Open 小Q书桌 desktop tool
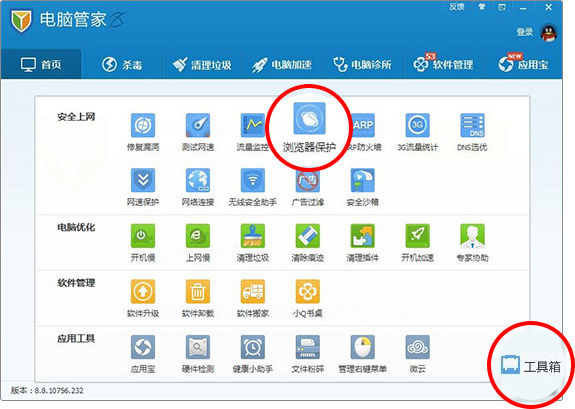Image resolution: width=575 pixels, height=409 pixels. point(307,298)
